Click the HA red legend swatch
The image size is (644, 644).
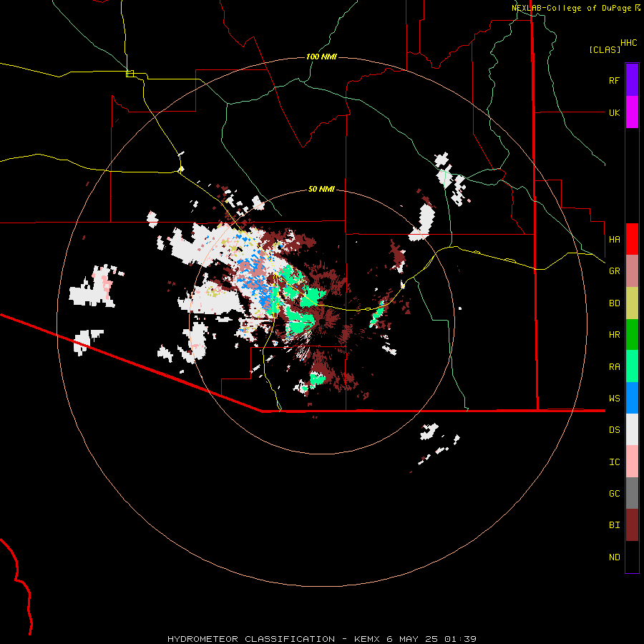coord(632,239)
